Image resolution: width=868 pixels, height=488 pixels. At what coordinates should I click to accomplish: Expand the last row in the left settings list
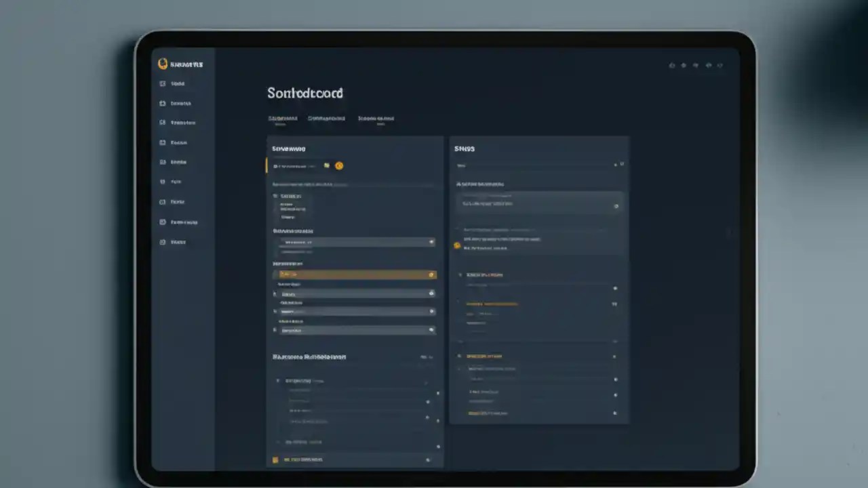click(431, 330)
